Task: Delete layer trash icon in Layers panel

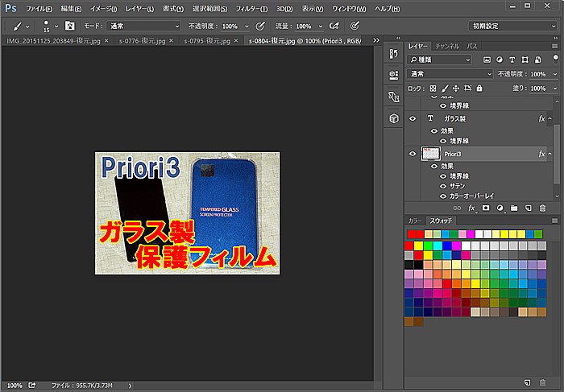Action: tap(542, 208)
